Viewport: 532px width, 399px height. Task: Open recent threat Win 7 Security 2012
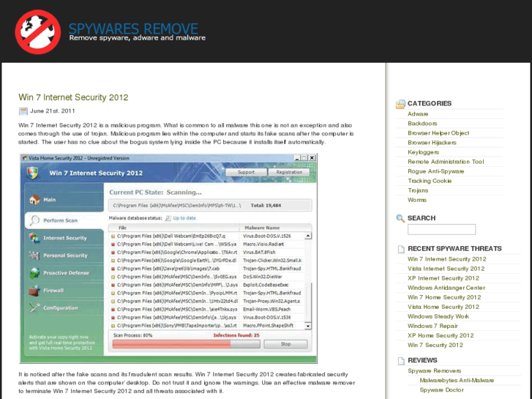435,345
